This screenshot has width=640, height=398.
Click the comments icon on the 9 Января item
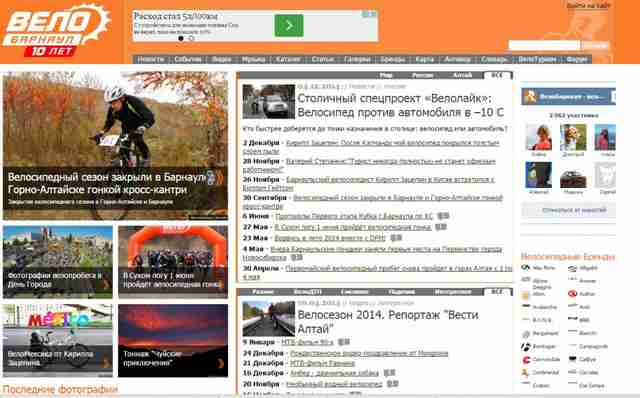[344, 342]
